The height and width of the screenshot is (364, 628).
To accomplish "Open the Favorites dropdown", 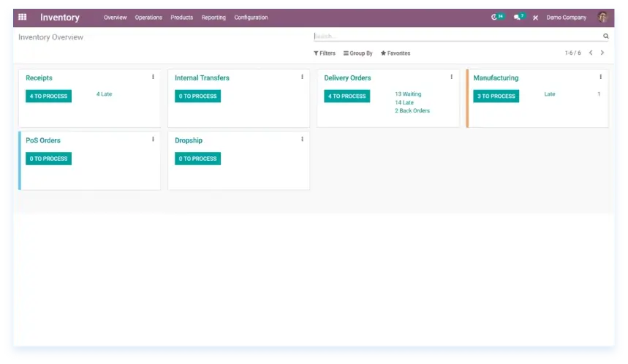I will 396,53.
